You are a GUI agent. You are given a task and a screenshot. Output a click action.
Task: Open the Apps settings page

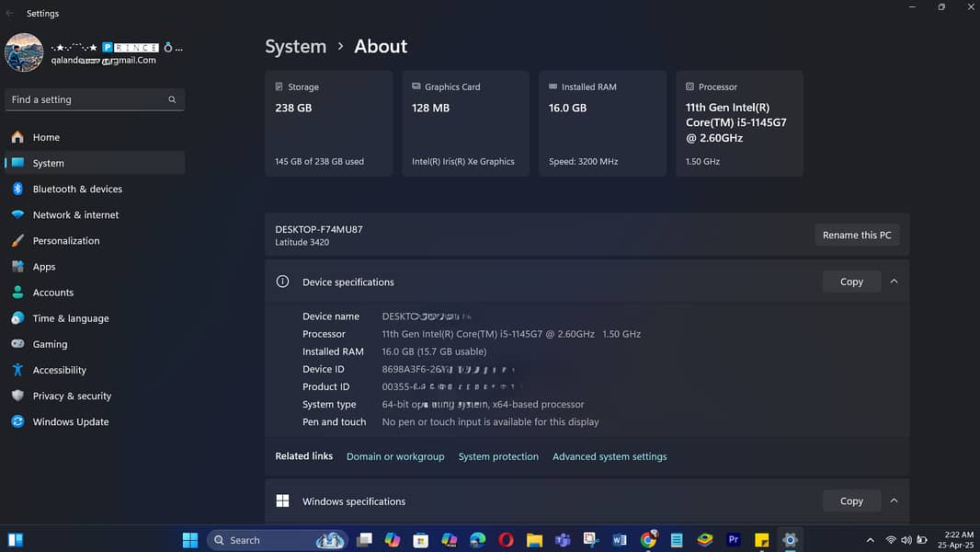click(x=95, y=266)
